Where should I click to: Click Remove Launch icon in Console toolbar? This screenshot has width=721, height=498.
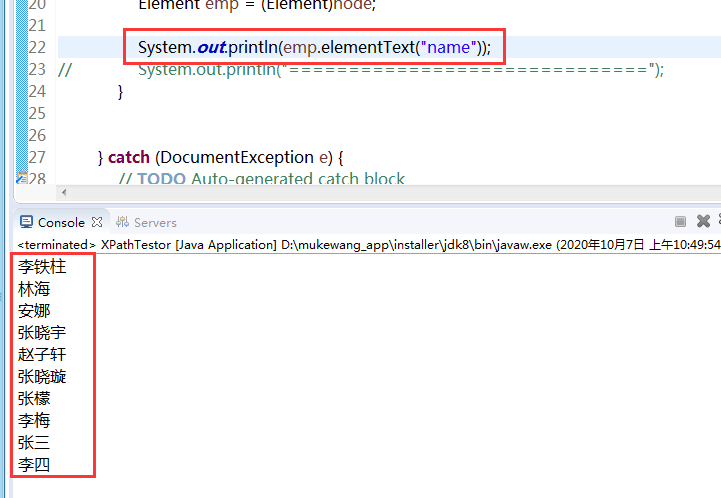coord(703,221)
